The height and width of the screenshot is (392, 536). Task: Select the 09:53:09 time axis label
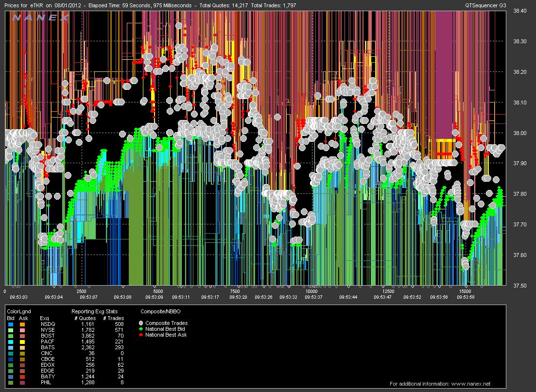(x=154, y=297)
